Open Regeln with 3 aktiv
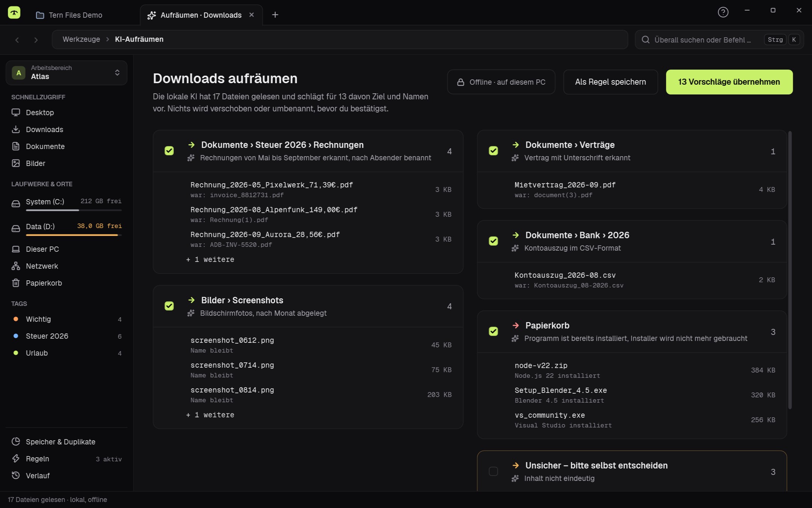This screenshot has height=508, width=812. pyautogui.click(x=67, y=459)
